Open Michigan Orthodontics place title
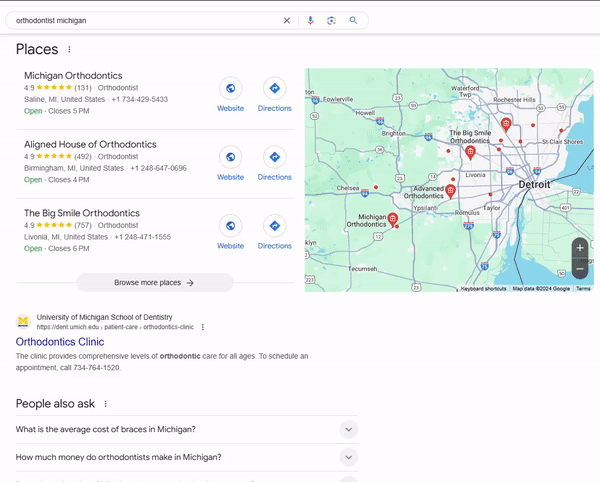The image size is (600, 482). tap(73, 75)
